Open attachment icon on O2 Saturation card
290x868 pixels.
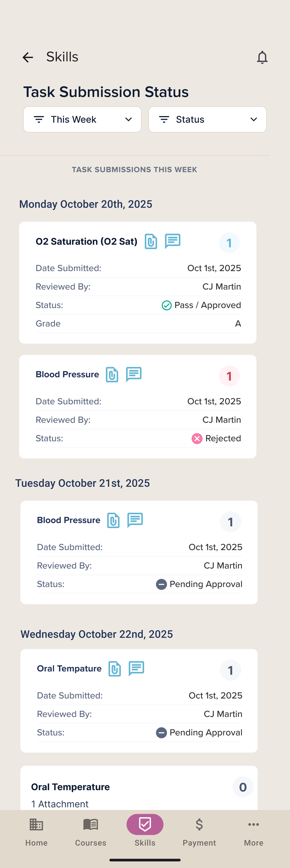click(x=151, y=241)
